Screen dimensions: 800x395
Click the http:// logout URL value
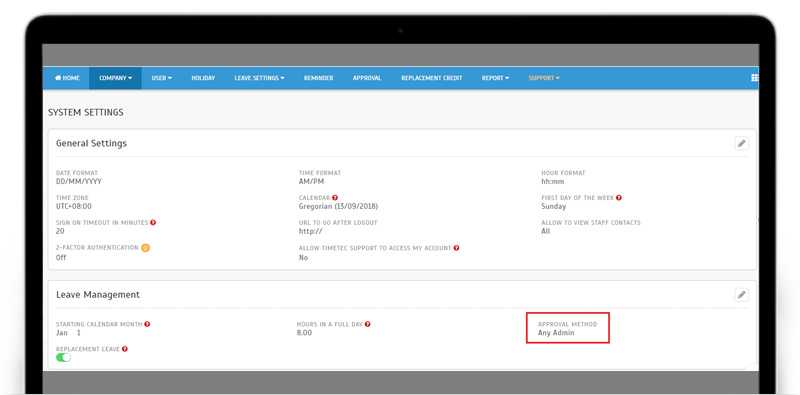pos(311,231)
